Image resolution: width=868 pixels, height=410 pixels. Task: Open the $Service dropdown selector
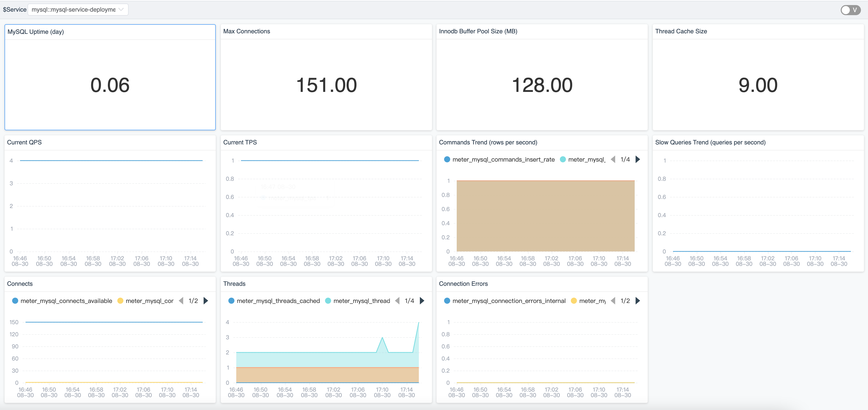point(74,10)
